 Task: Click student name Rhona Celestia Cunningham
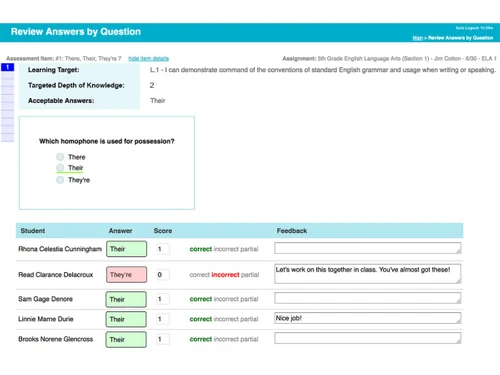(x=60, y=249)
